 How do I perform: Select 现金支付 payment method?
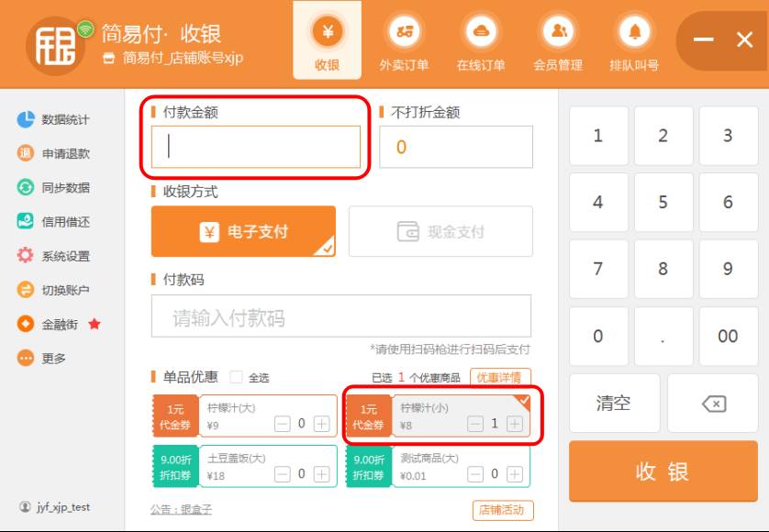440,231
